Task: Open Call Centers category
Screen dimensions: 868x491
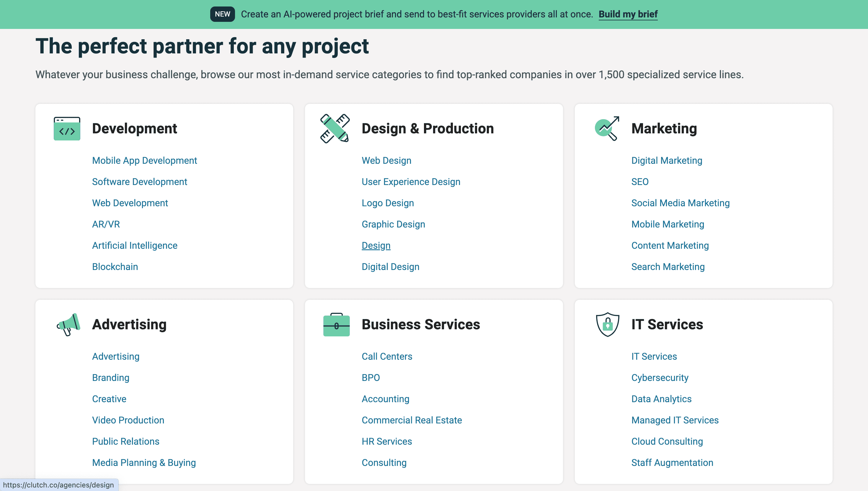Action: [x=387, y=356]
